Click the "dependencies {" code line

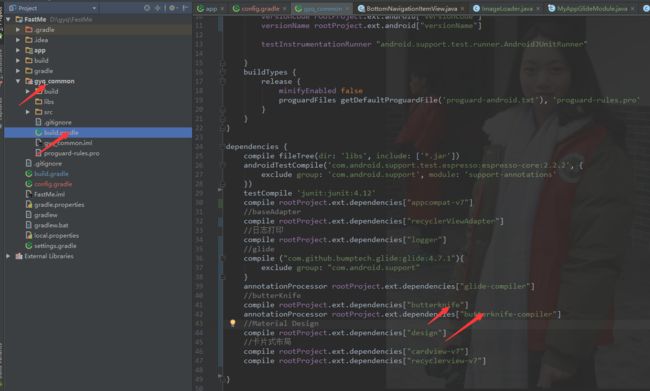pyautogui.click(x=256, y=146)
